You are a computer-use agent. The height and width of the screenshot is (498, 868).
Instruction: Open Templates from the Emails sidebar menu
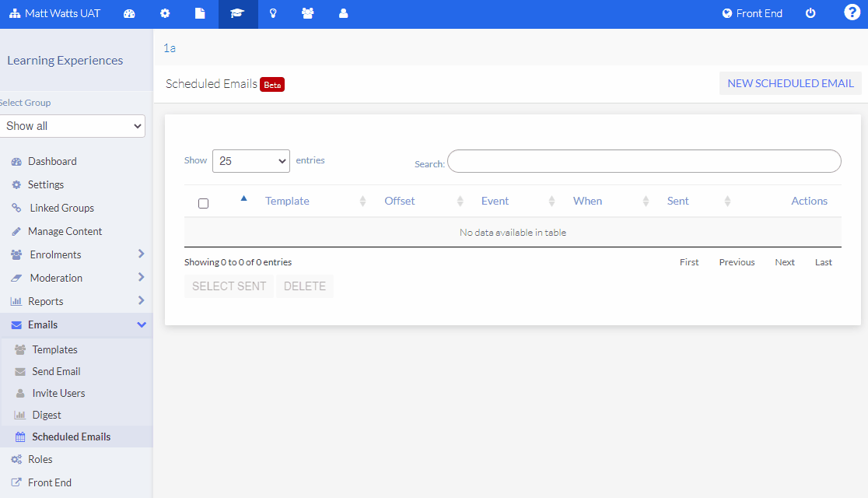coord(56,349)
